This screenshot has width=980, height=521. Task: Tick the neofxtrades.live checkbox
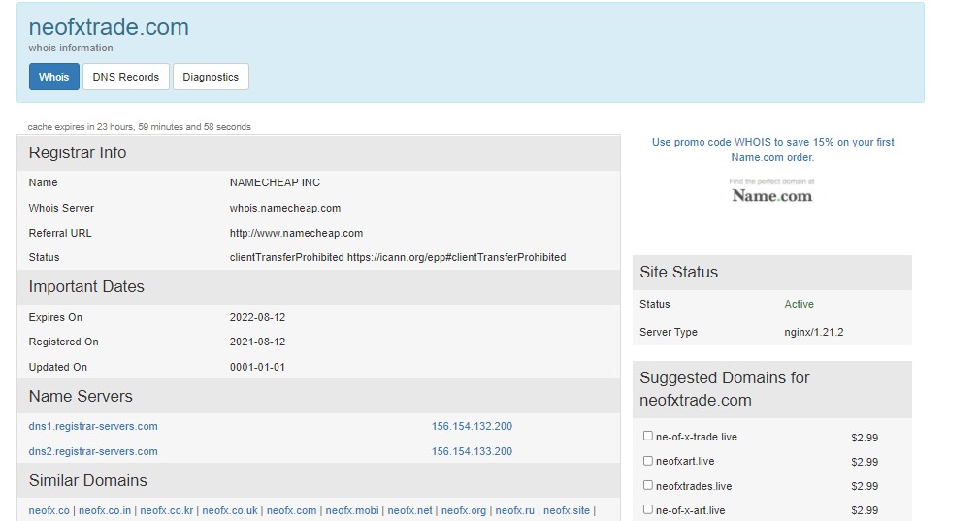pos(648,485)
